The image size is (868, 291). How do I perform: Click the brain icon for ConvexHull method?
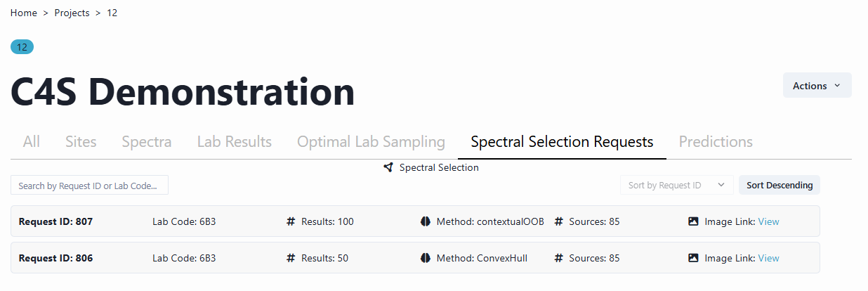(425, 258)
